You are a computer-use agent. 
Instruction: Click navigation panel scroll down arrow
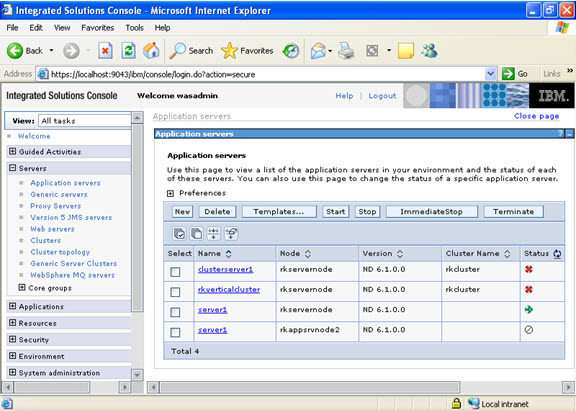coord(137,375)
